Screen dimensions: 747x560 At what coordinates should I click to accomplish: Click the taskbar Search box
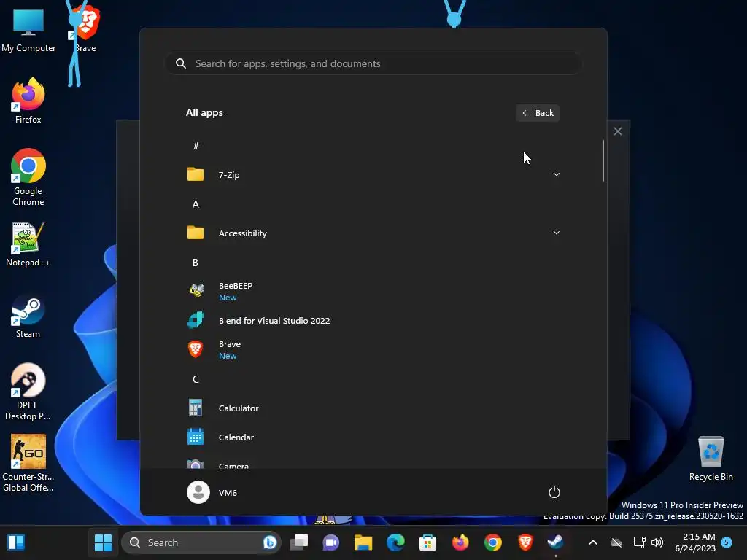point(201,542)
